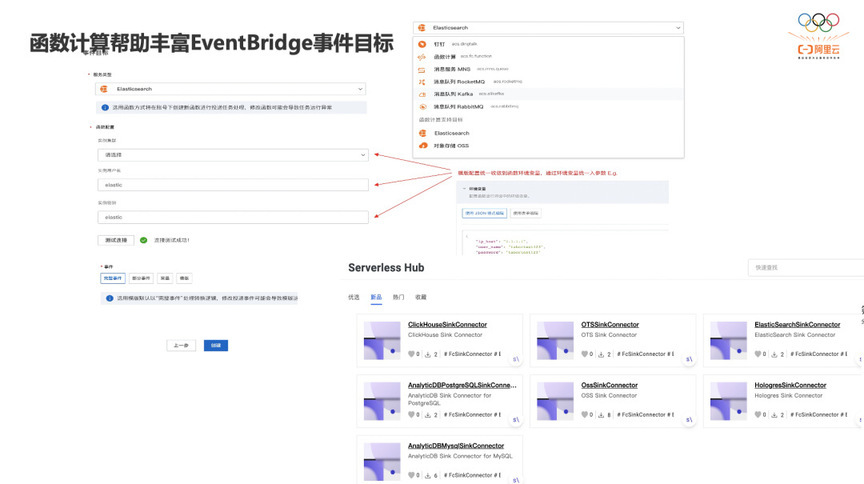
Task: Click the instance username field under 请选择
Action: click(x=233, y=185)
